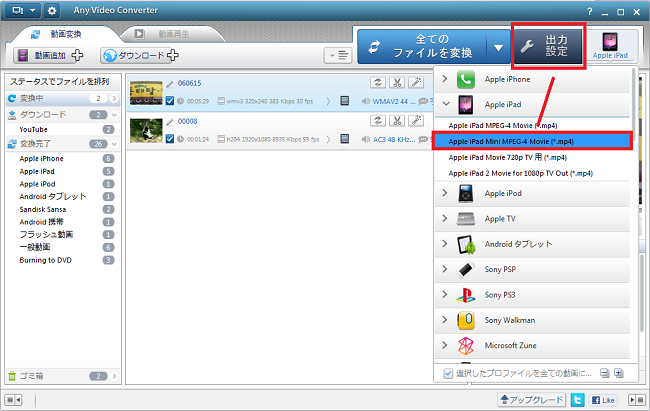This screenshot has height=411, width=650.
Task: Toggle right panel with bottom-right icon
Action: 637,400
